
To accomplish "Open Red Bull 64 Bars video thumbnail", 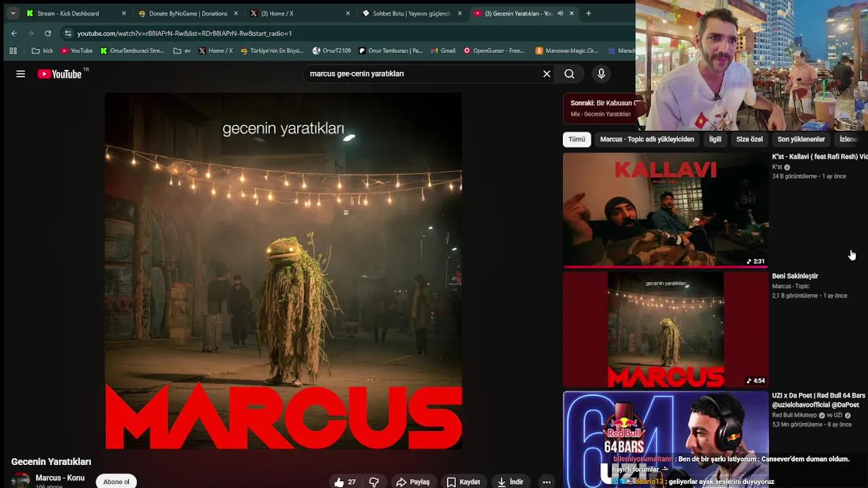I will tap(665, 439).
